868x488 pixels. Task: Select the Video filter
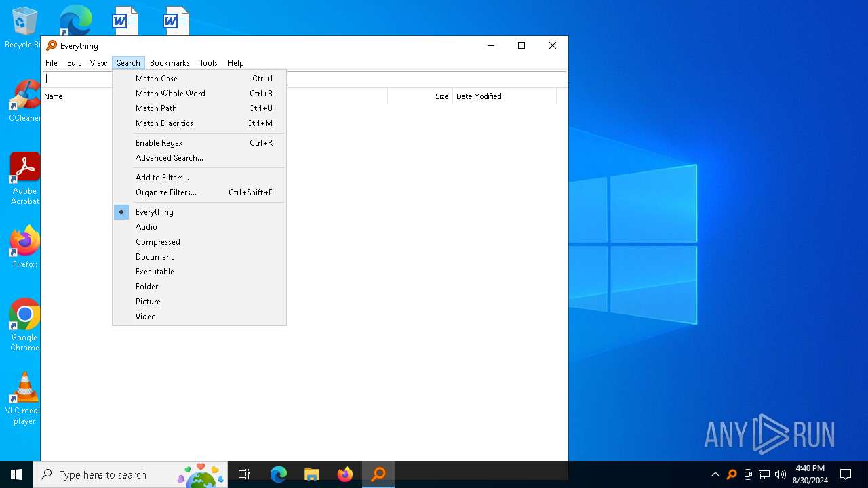point(199,317)
